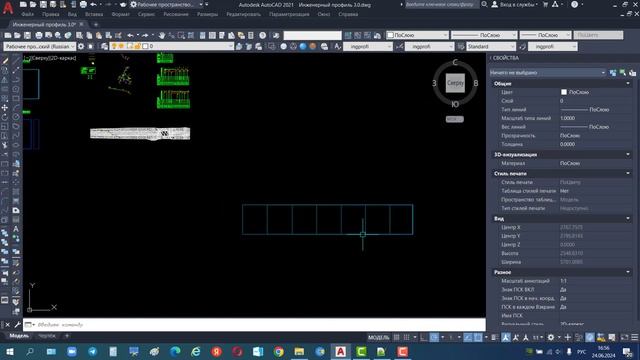Switch to the Модель layout tab
The image size is (640, 360).
19,336
